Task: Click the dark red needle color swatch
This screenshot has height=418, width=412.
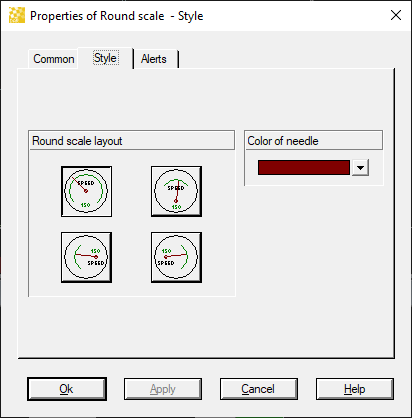Action: pyautogui.click(x=304, y=167)
